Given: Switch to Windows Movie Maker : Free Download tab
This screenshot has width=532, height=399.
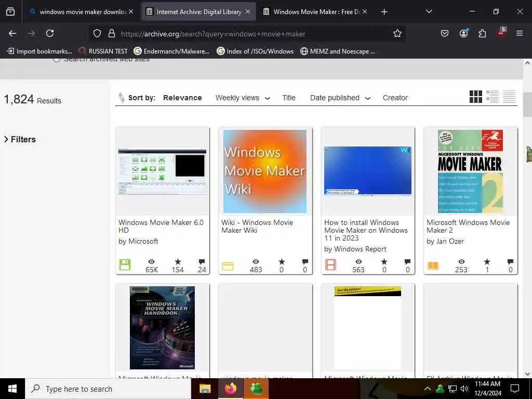Looking at the screenshot, I should pyautogui.click(x=315, y=12).
